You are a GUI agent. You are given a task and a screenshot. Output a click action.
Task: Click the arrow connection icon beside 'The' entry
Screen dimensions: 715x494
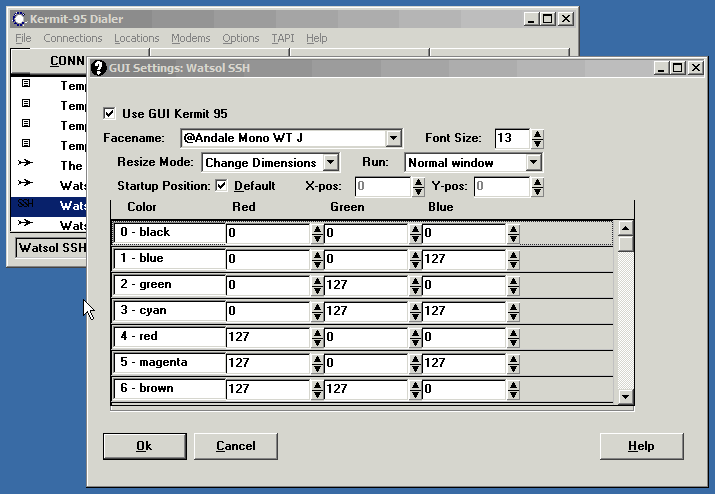click(x=26, y=163)
